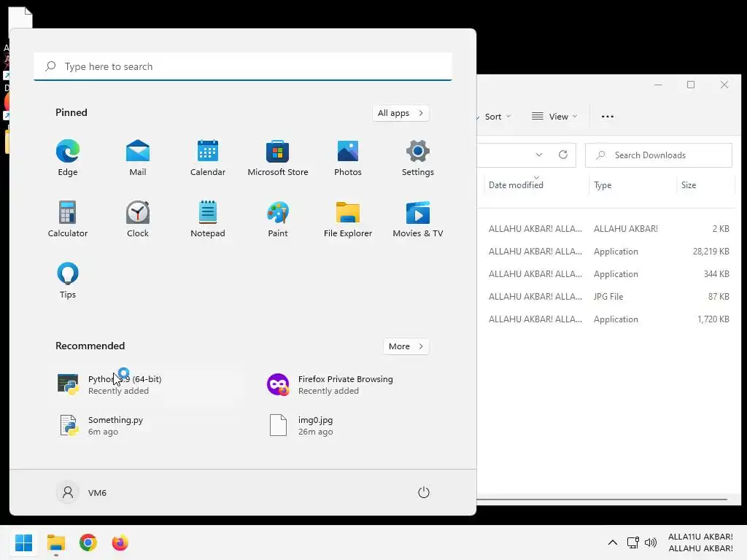Sort by Type column header

click(x=632, y=184)
